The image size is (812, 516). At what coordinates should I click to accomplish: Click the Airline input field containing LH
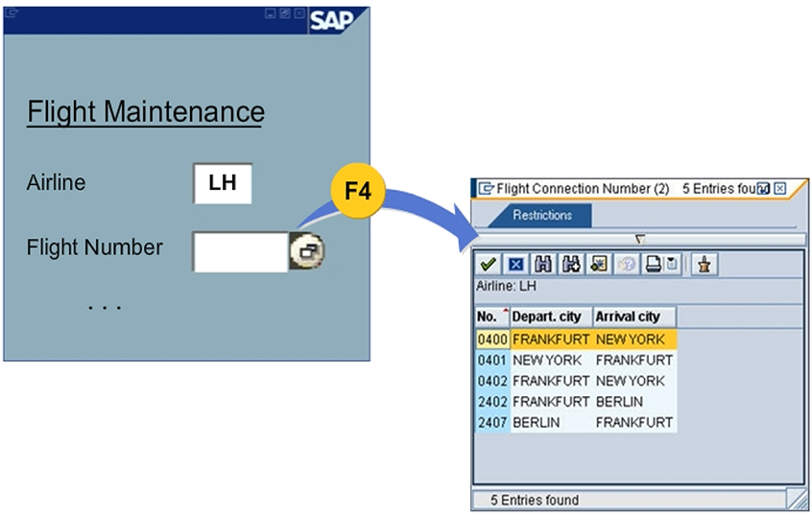tap(223, 183)
